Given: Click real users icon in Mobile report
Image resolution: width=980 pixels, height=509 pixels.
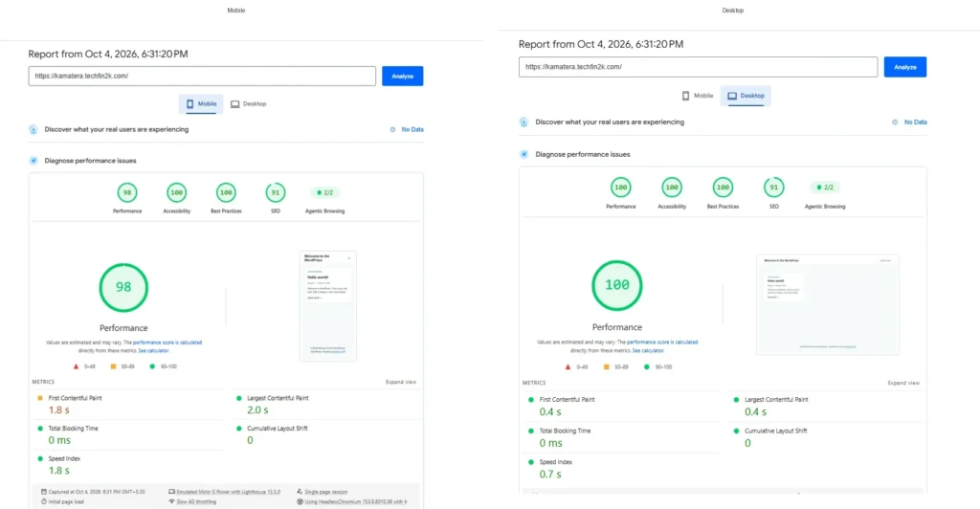Looking at the screenshot, I should (x=33, y=129).
